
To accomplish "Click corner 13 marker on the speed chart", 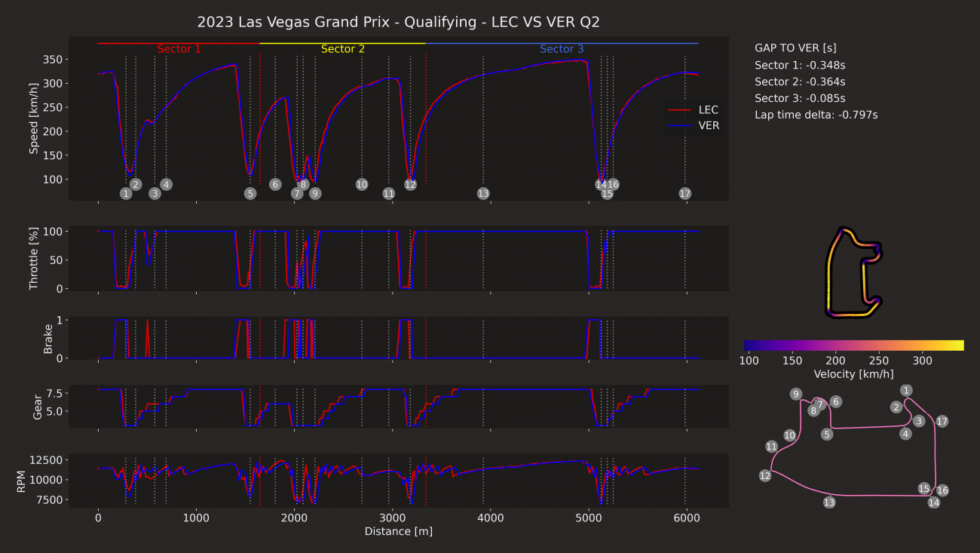I will [483, 194].
